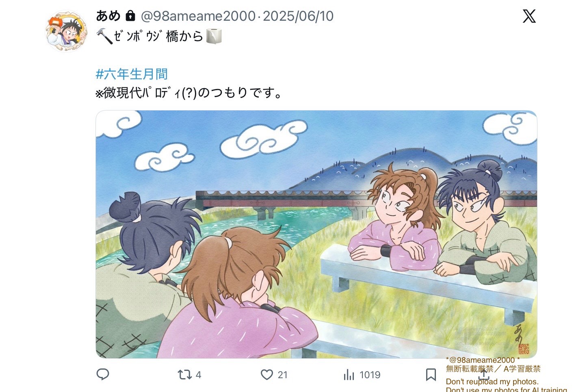Enlarge the bridge illustration image
Image resolution: width=585 pixels, height=392 pixels.
coord(316,234)
